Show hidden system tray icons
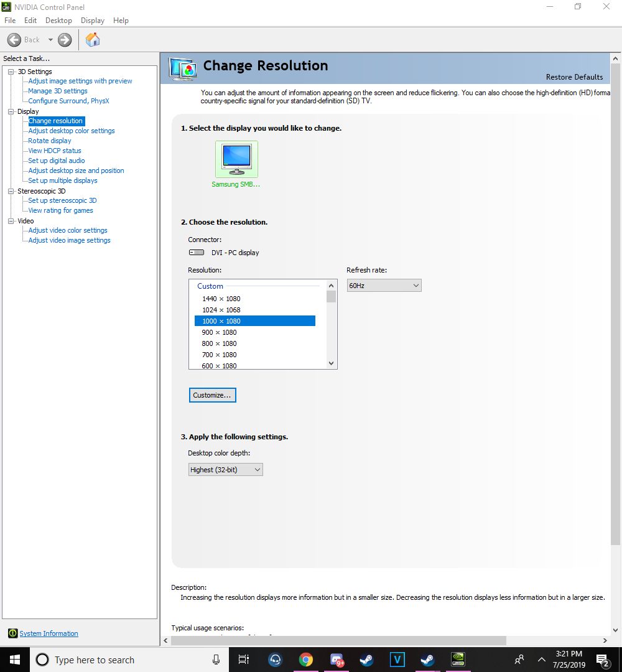This screenshot has height=672, width=622. 542,660
